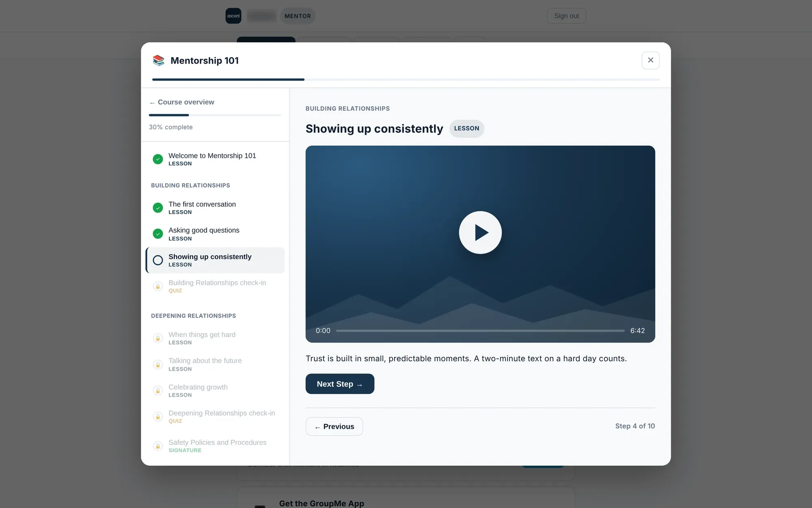The width and height of the screenshot is (812, 508).
Task: Click lock icon beside Talking about the future
Action: [158, 365]
